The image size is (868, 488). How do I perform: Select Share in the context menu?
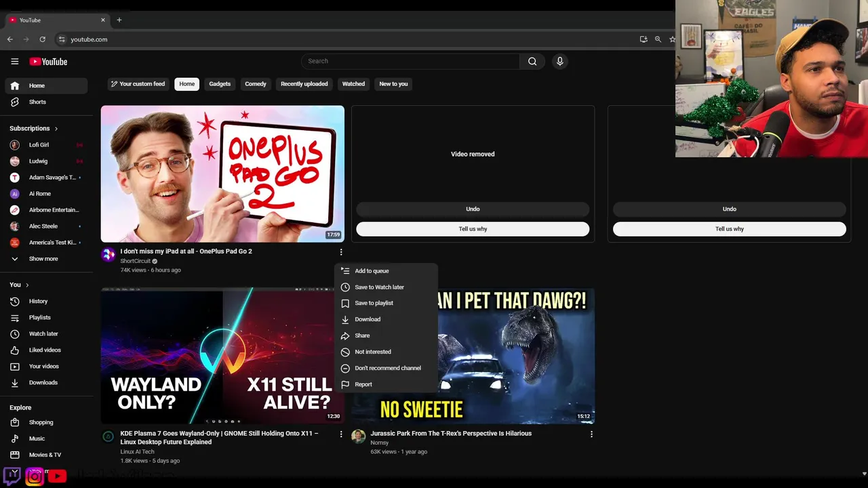(386, 335)
